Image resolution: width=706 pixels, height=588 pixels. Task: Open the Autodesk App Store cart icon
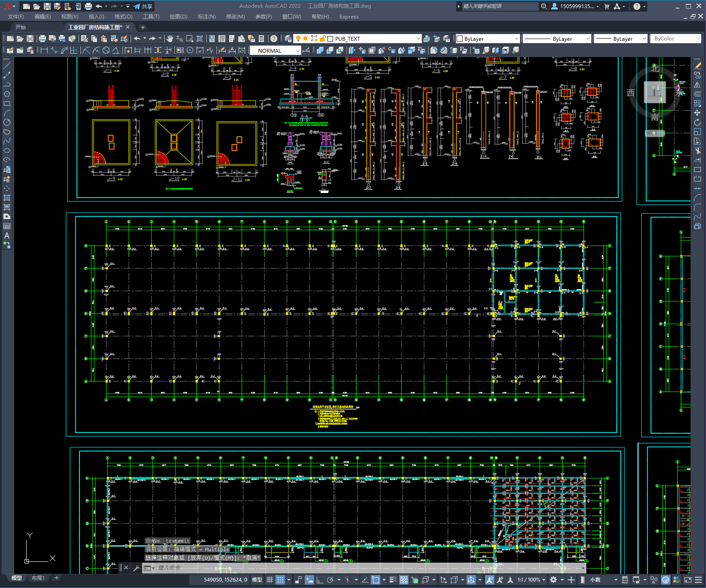coord(607,6)
